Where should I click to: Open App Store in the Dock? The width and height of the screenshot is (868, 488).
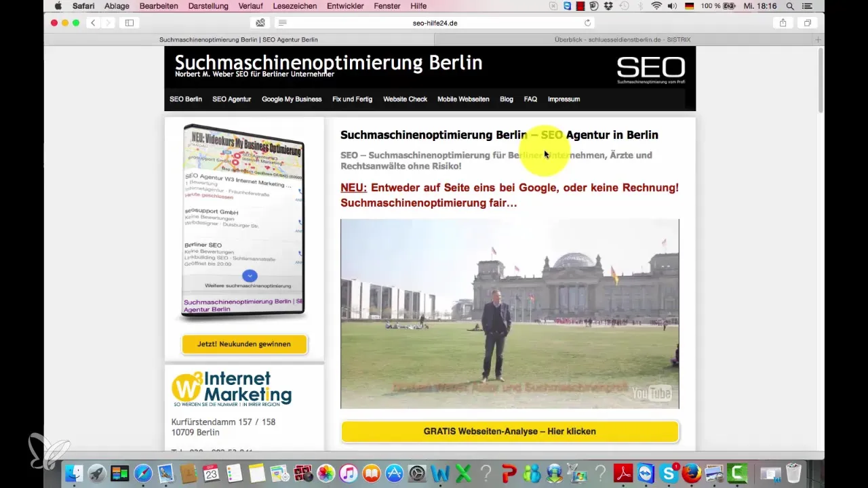click(x=395, y=472)
